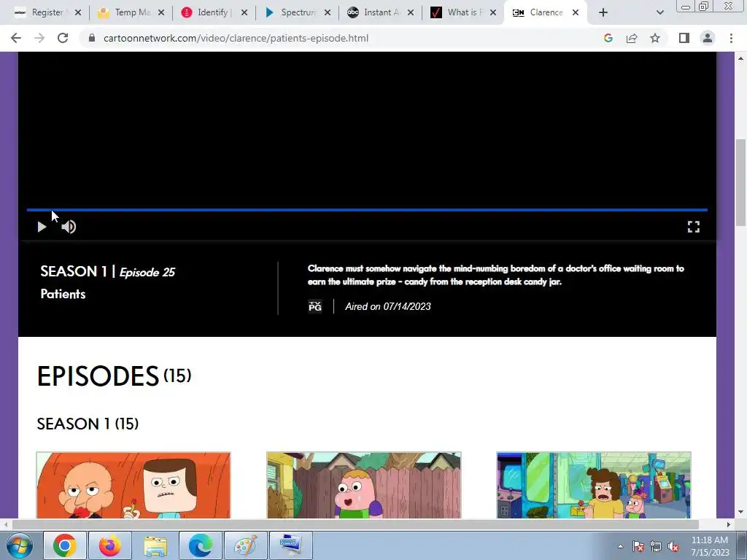
Task: Open the Chrome profile menu
Action: pyautogui.click(x=708, y=38)
